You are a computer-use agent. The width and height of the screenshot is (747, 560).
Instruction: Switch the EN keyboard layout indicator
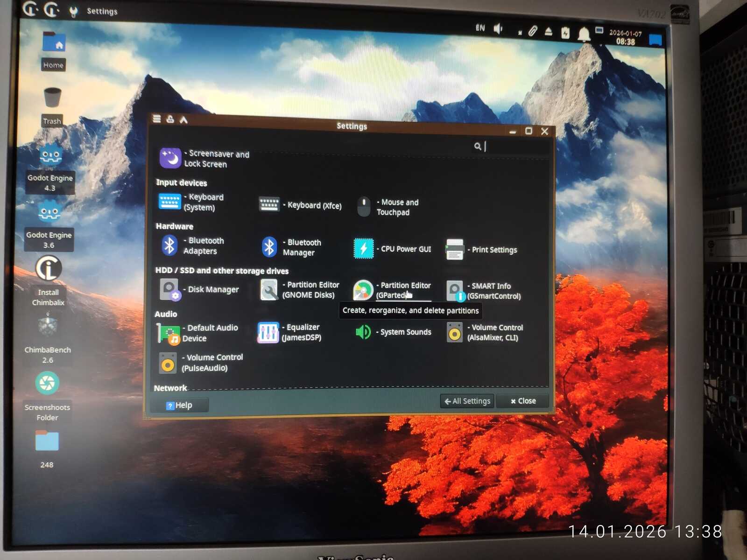pos(480,28)
